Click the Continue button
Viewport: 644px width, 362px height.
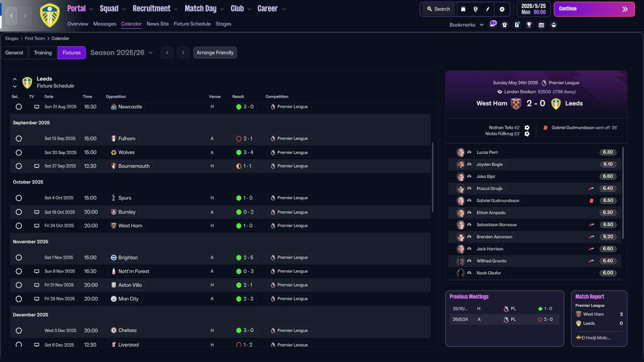(x=594, y=9)
